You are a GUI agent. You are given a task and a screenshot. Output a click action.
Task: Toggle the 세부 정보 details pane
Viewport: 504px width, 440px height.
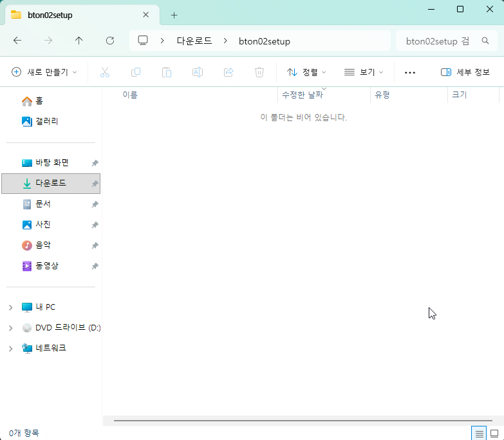click(465, 72)
